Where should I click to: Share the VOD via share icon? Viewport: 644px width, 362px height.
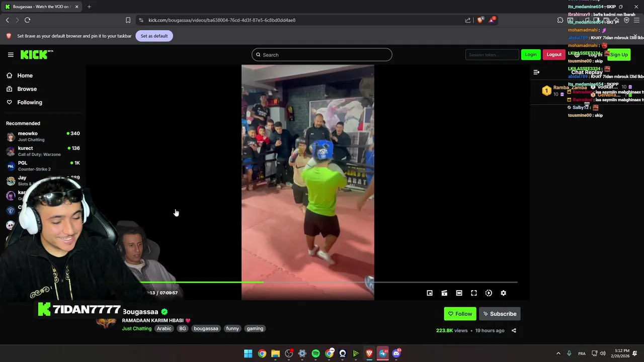(x=514, y=330)
